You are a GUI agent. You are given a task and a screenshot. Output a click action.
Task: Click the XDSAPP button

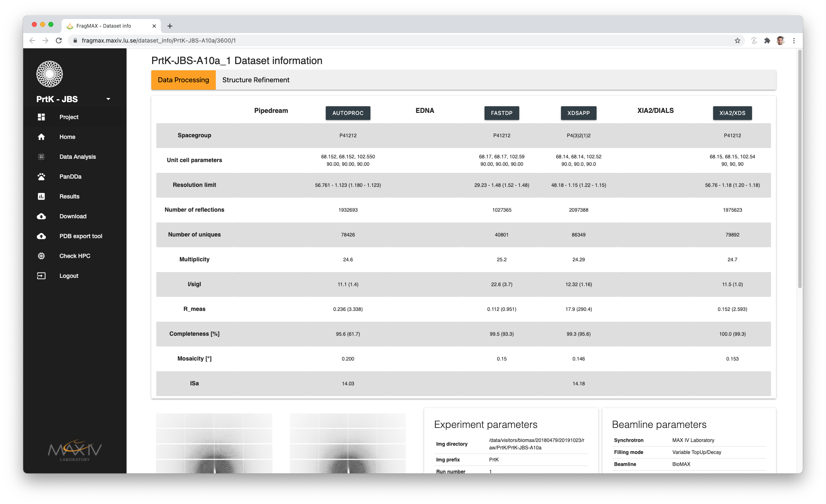(578, 113)
